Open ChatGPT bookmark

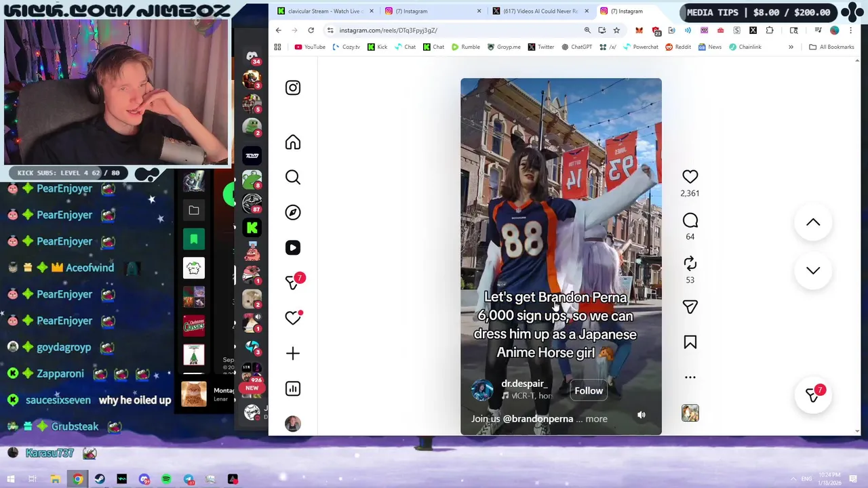[576, 47]
